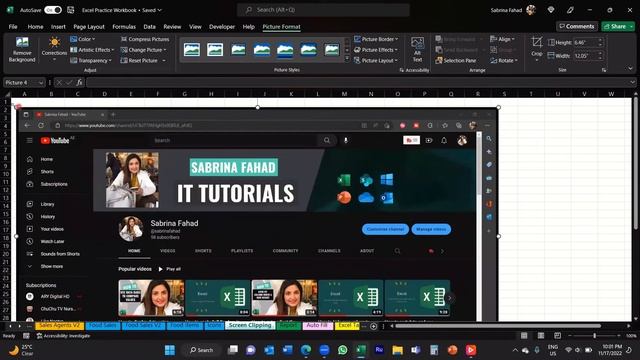Click into the Width size field
The width and height of the screenshot is (640, 360).
tap(586, 56)
